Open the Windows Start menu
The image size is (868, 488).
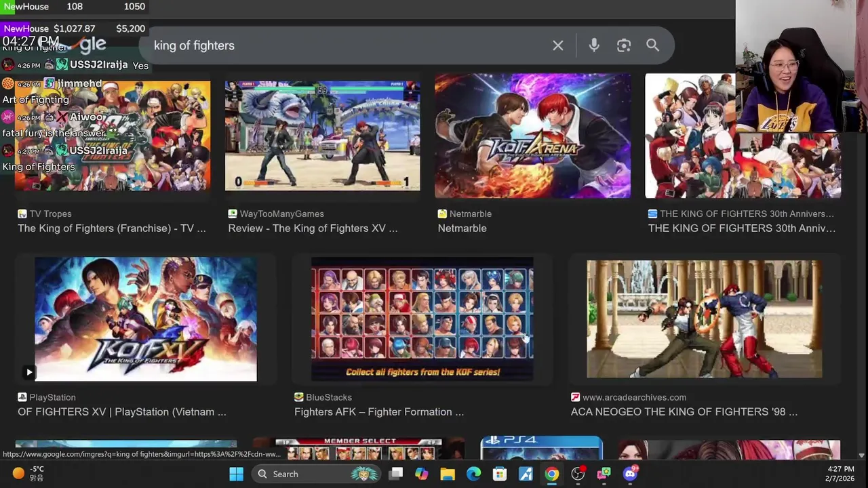236,474
